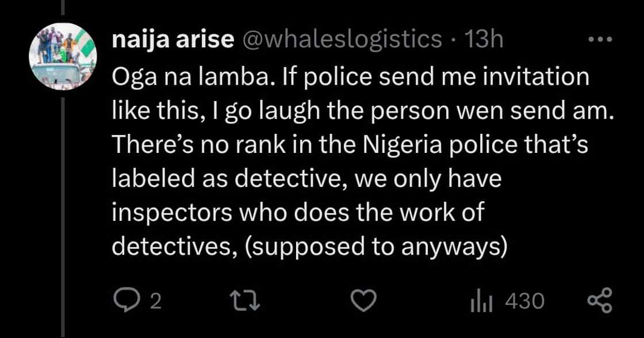Click the 430 views count
This screenshot has height=338, width=644.
point(523,301)
